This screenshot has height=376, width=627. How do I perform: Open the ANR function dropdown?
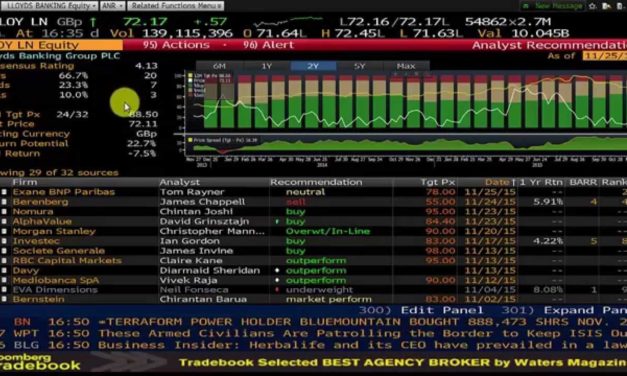(x=112, y=6)
